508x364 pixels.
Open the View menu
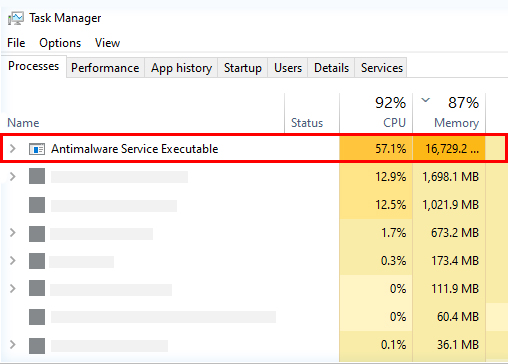[107, 43]
